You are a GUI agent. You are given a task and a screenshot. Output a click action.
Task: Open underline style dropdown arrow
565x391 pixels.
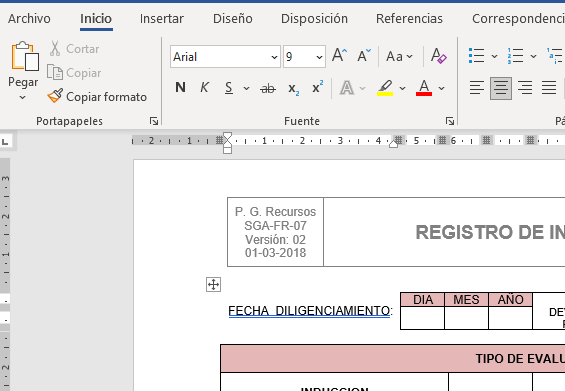[246, 88]
